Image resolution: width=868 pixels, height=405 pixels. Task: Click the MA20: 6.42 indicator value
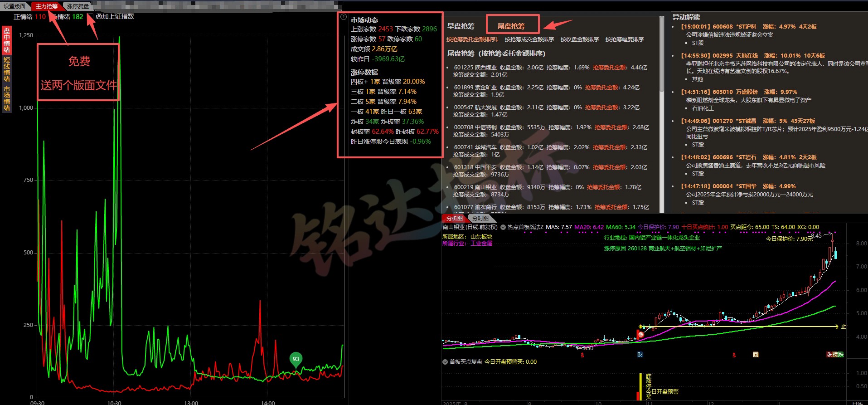[x=589, y=227]
